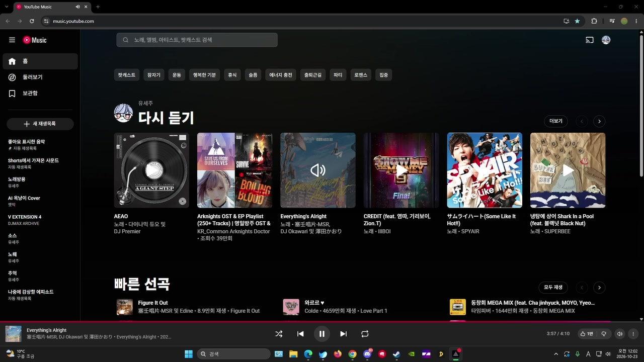Image resolution: width=644 pixels, height=362 pixels.
Task: Show next items in the 다시 듣기 carousel
Action: click(x=599, y=121)
